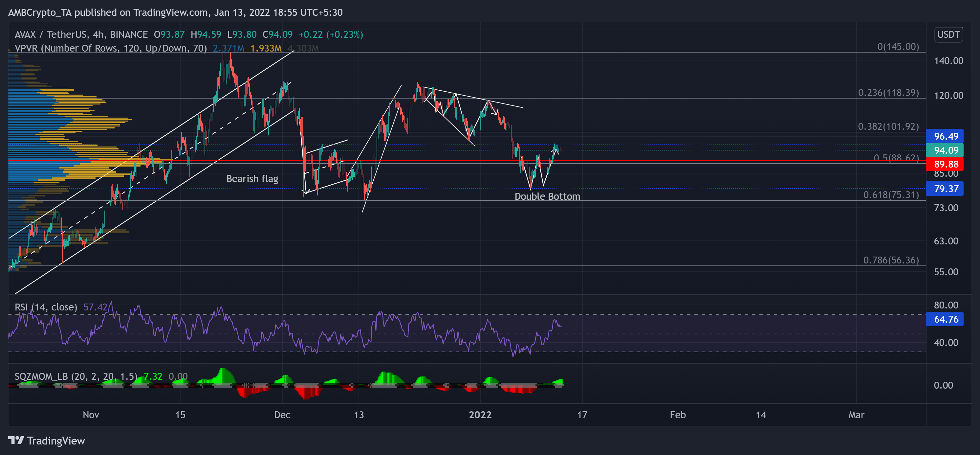Click the TradingView logo icon

pos(16,441)
